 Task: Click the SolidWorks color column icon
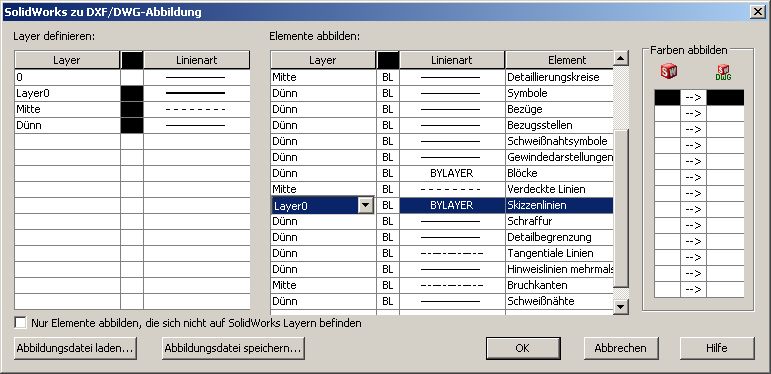(668, 71)
